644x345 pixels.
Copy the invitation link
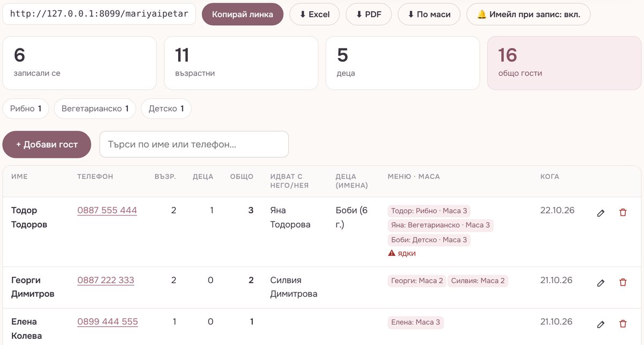243,15
